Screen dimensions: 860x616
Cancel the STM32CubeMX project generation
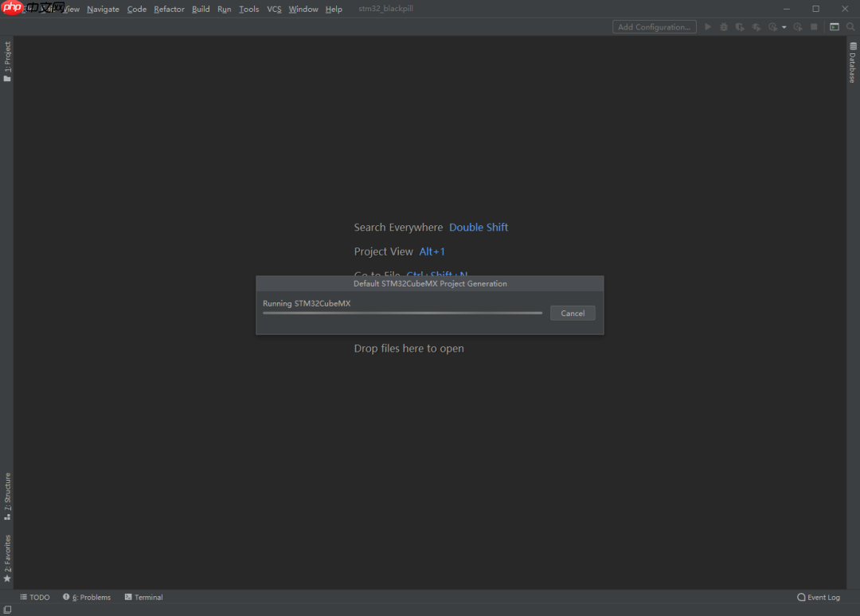click(x=573, y=314)
